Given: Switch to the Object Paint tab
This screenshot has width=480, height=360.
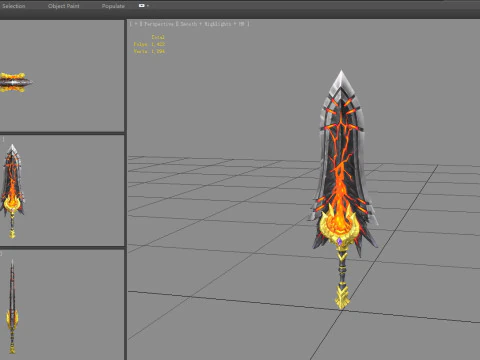Looking at the screenshot, I should 63,6.
